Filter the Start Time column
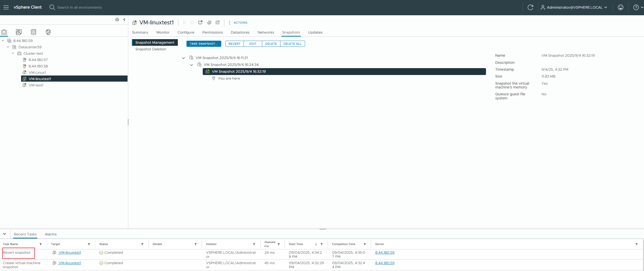Screen dimensions: 644x271 click(322, 244)
